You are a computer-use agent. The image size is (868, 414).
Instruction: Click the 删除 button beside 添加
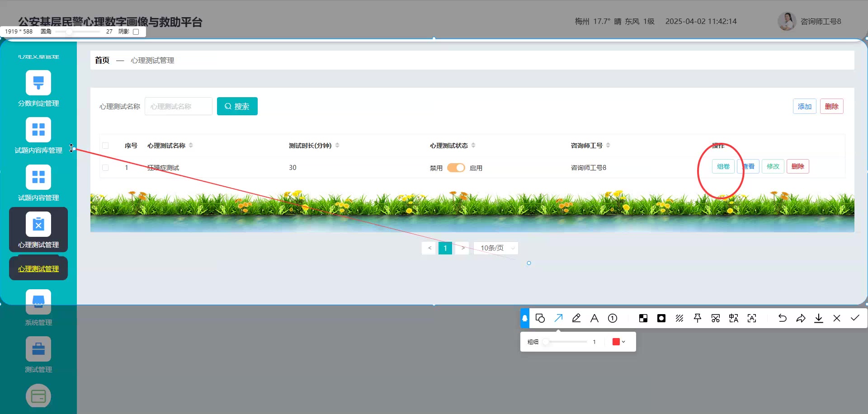click(832, 106)
